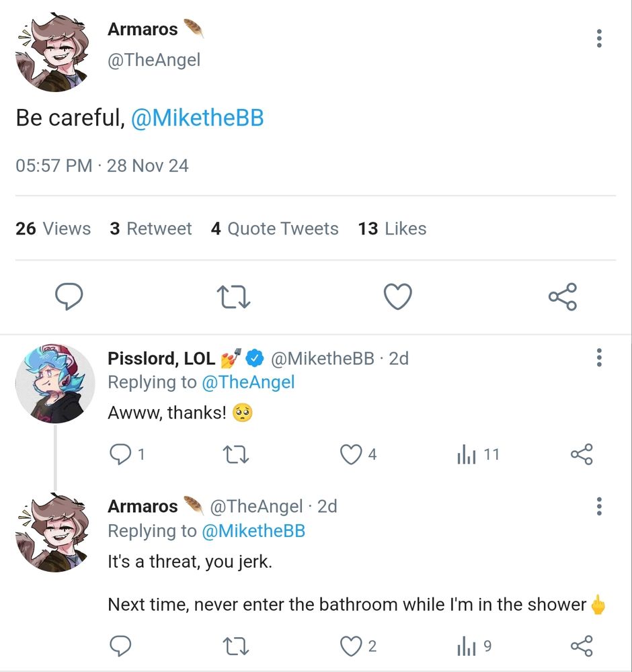Like the main "Be careful" tweet
The image size is (632, 672).
[x=397, y=296]
